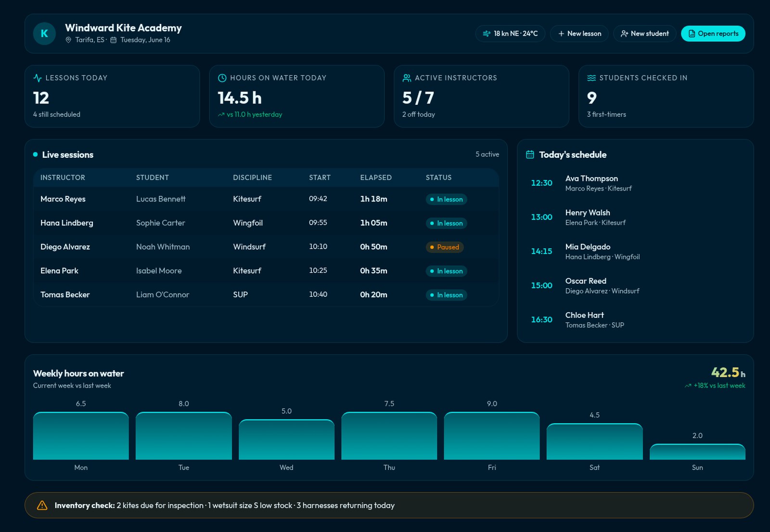Image resolution: width=770 pixels, height=532 pixels.
Task: Click the DISCIPLINE column header
Action: pos(253,177)
